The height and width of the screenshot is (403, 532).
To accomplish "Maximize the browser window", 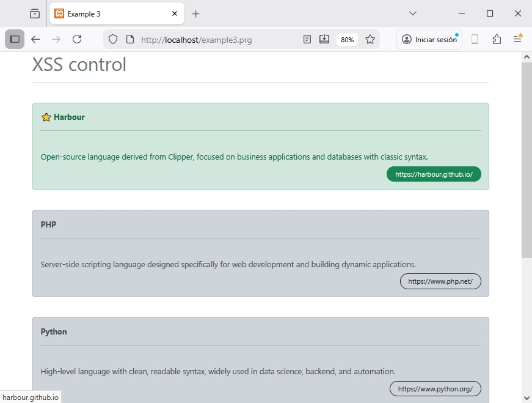I will (x=490, y=13).
